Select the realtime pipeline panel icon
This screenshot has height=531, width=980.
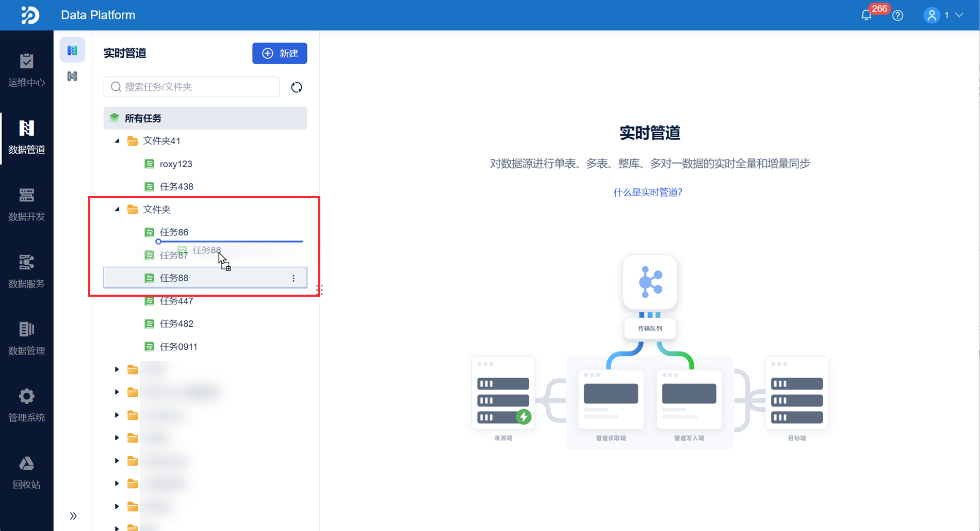pyautogui.click(x=72, y=50)
